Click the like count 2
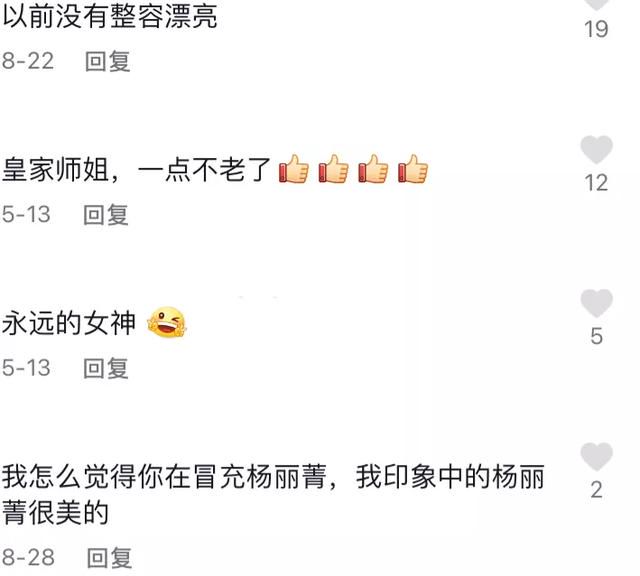Screen dimensions: 640x576 tap(596, 489)
